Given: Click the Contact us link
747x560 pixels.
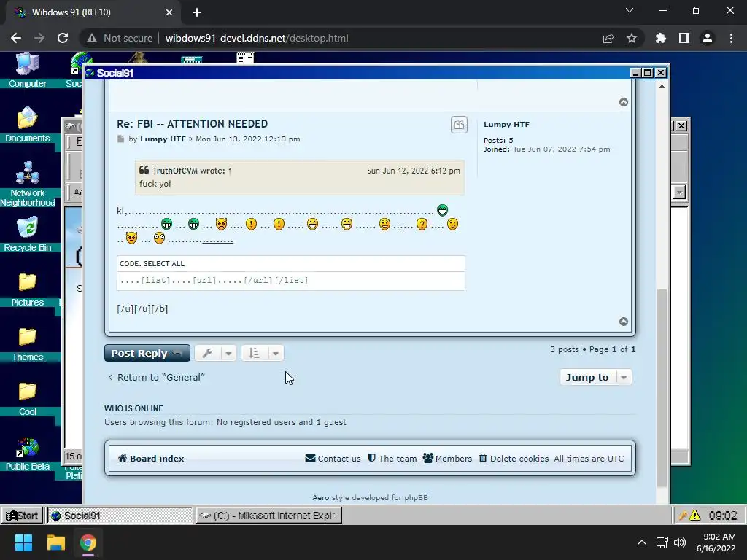Looking at the screenshot, I should coord(333,459).
